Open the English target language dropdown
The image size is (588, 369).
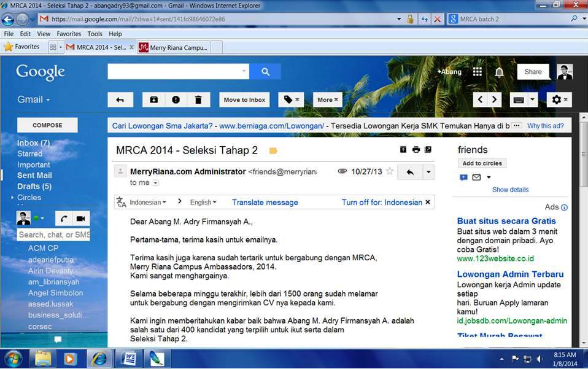[x=203, y=202]
